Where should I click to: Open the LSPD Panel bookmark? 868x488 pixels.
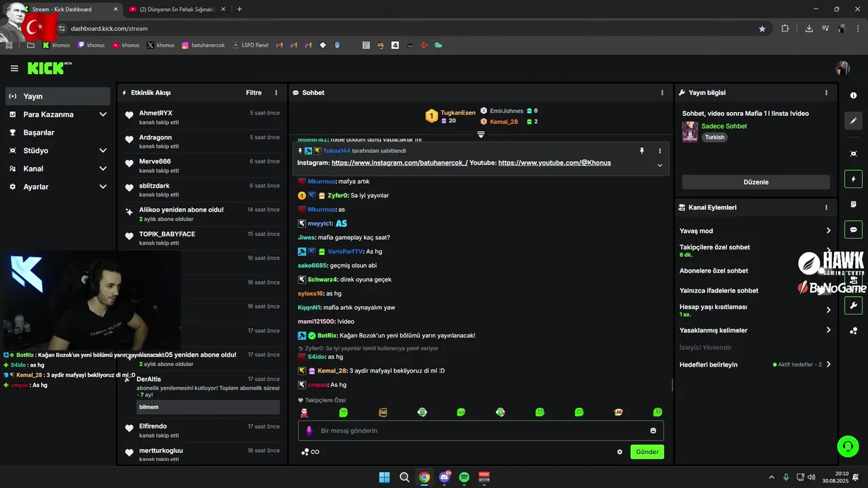click(x=250, y=45)
